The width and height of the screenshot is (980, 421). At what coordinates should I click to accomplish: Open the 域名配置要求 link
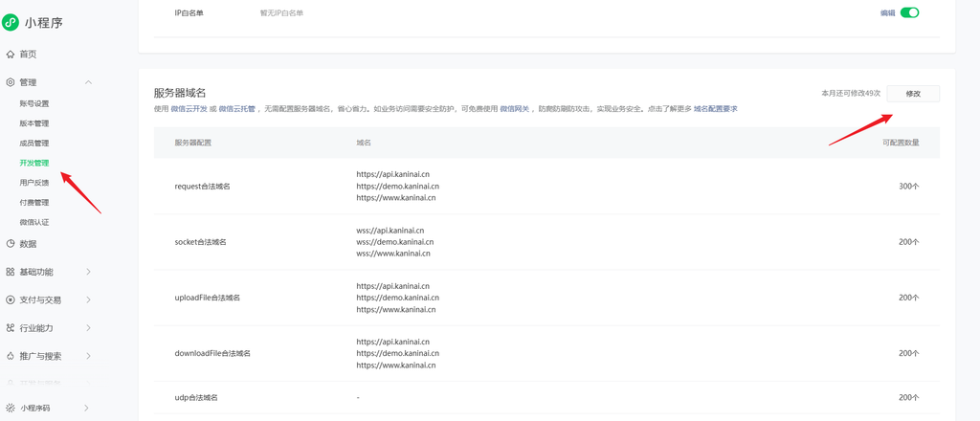point(716,109)
